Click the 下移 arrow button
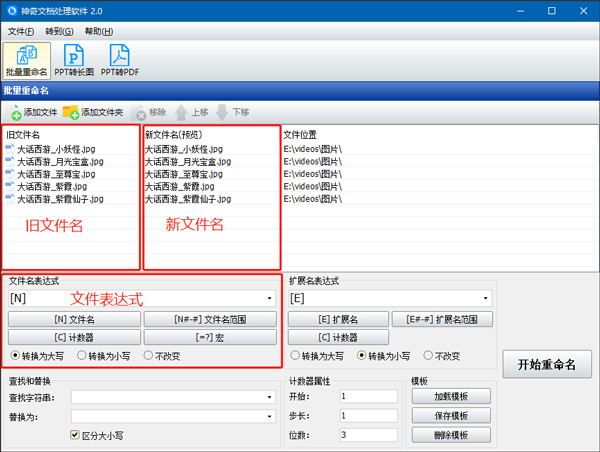Viewport: 600px width, 452px height. click(232, 112)
